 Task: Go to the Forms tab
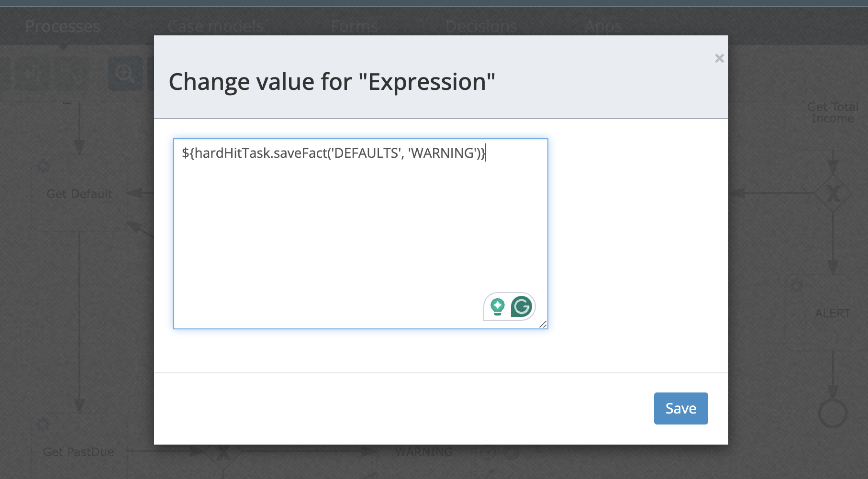pos(354,26)
